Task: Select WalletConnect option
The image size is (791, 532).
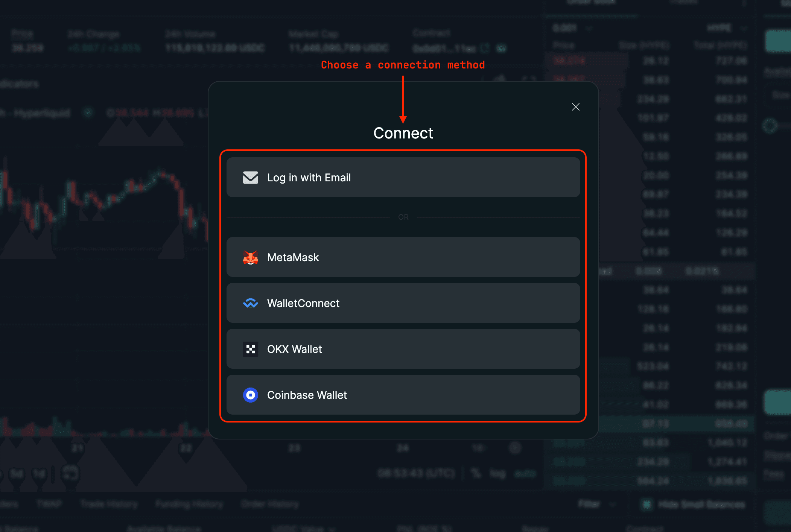Action: point(403,303)
